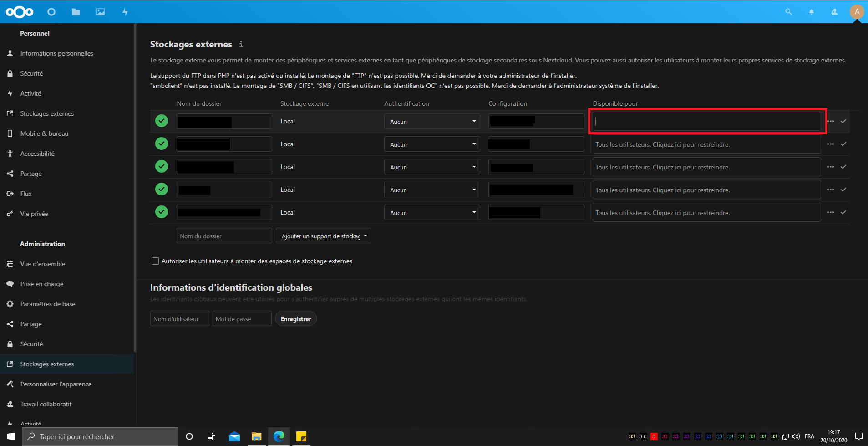Open personal Stockages externes settings

pos(47,113)
